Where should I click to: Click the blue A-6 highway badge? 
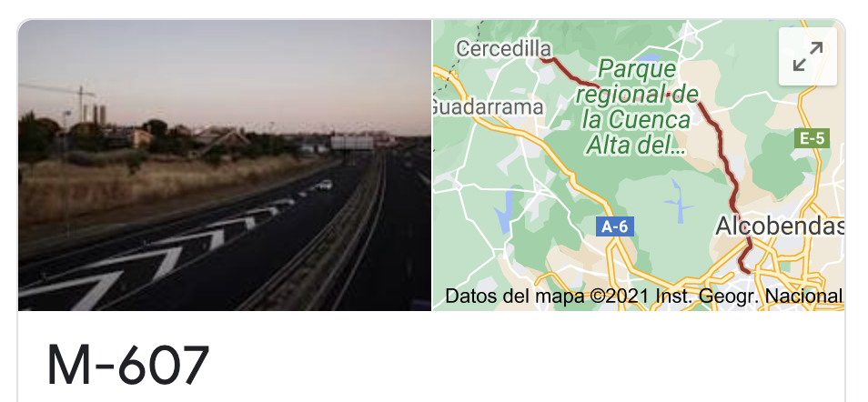[615, 226]
